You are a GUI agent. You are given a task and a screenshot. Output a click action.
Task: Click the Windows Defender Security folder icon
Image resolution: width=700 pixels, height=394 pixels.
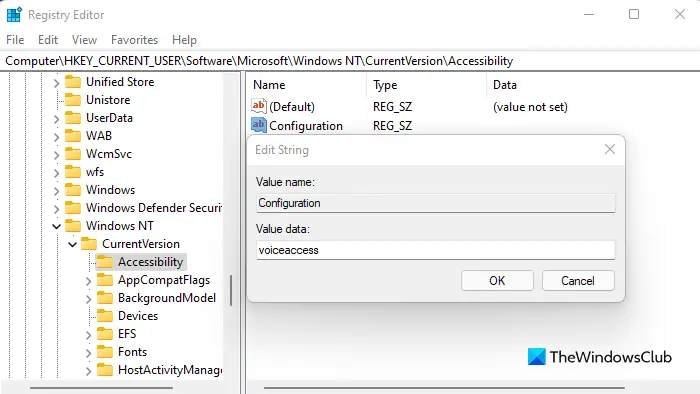tap(73, 208)
